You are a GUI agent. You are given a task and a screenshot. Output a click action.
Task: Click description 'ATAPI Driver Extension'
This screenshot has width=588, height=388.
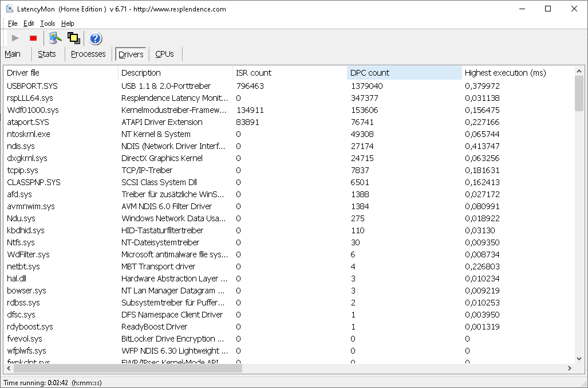(x=161, y=122)
